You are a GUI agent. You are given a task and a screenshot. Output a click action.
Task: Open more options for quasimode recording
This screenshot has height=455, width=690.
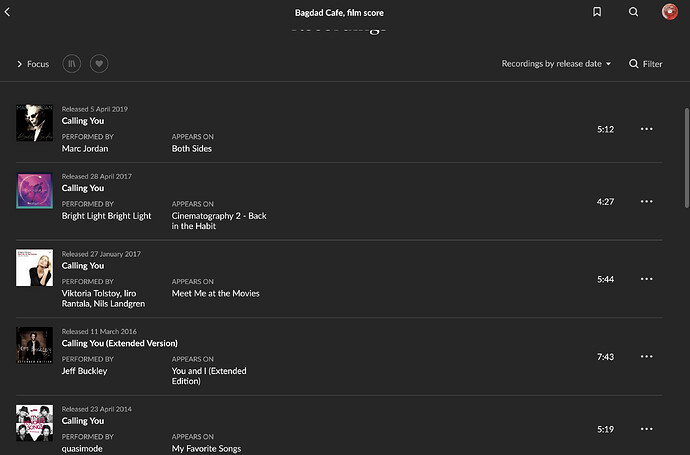(x=646, y=429)
